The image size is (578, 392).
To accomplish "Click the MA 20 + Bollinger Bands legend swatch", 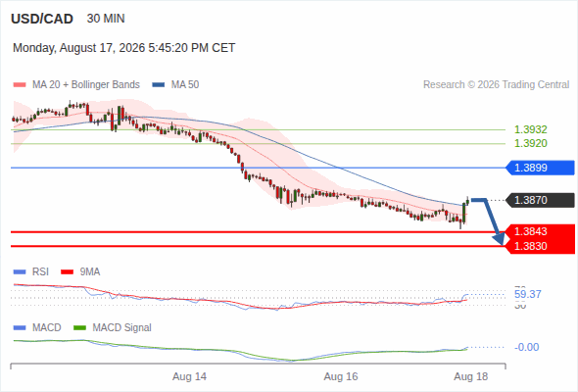I will click(x=20, y=85).
